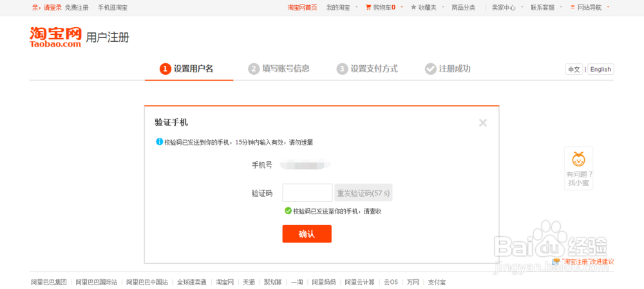Click 手机逛淘宝 link
This screenshot has width=644, height=289.
click(113, 7)
